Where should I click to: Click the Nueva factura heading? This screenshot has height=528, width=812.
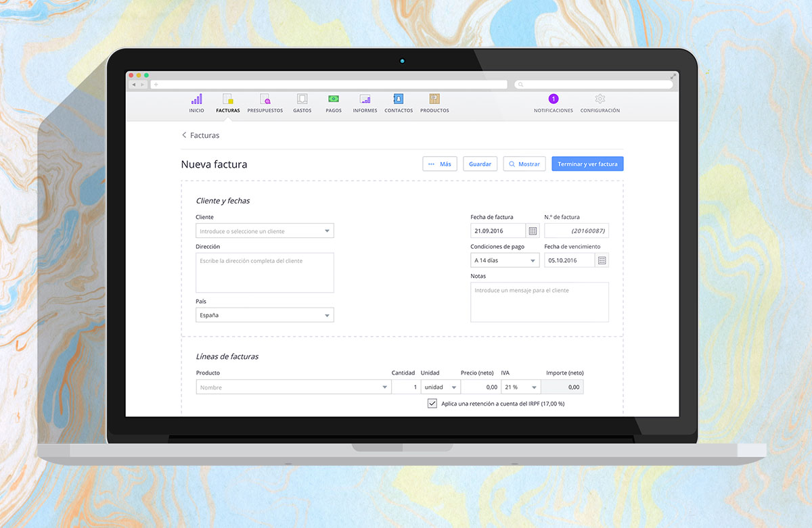coord(214,164)
